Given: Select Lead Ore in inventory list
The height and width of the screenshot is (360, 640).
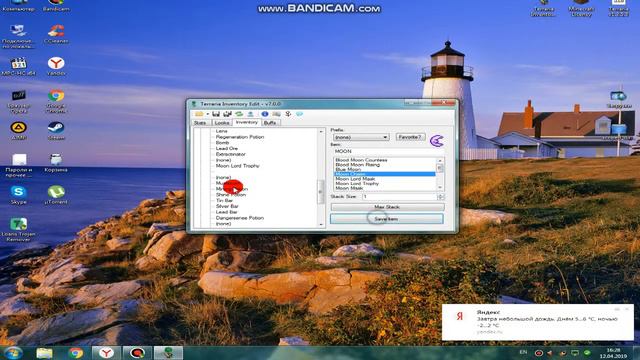Looking at the screenshot, I should [x=227, y=149].
